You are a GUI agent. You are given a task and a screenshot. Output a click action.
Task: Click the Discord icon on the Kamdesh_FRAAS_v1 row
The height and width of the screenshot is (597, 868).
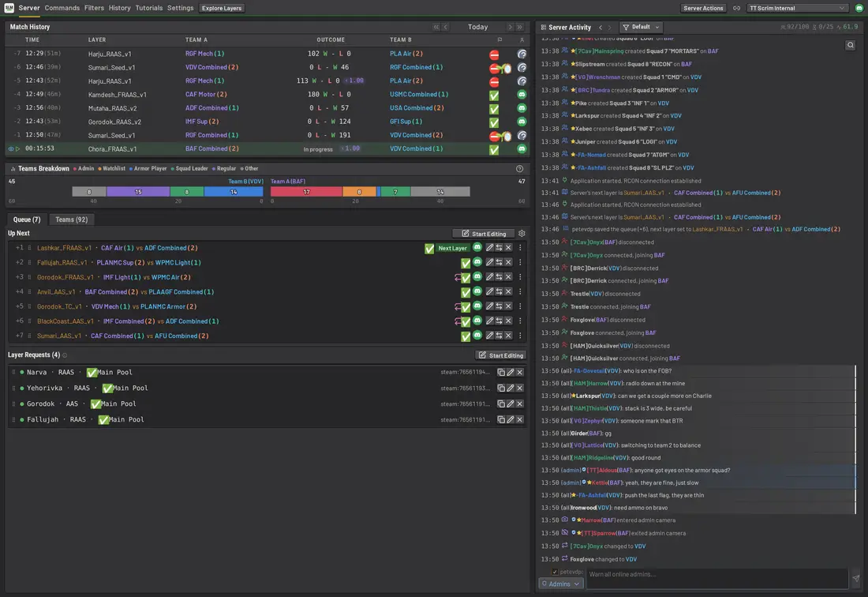tap(522, 94)
